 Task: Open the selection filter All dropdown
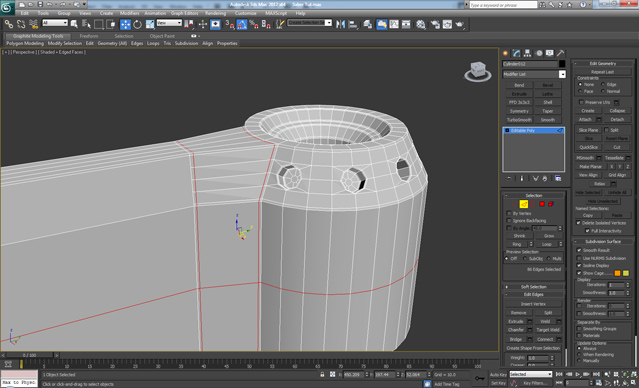(x=55, y=23)
